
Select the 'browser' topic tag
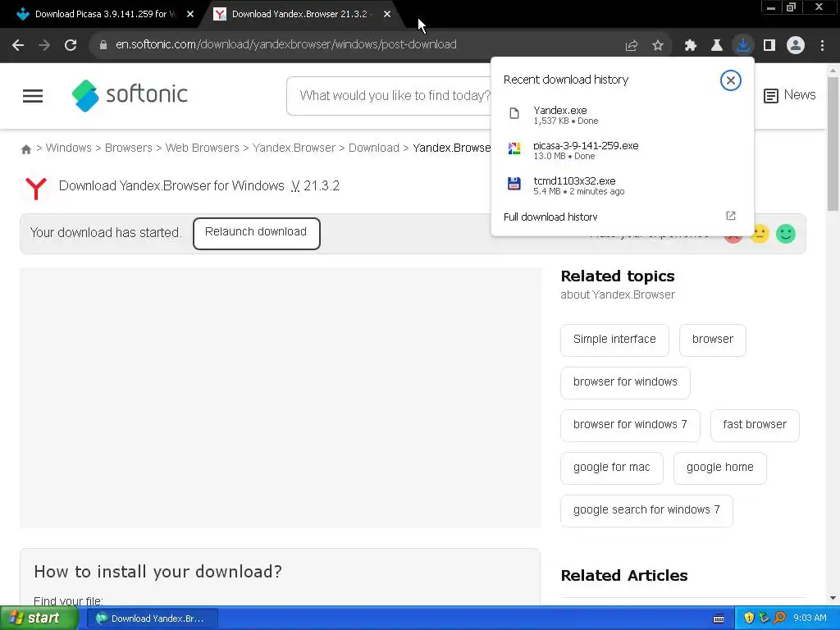(x=713, y=340)
